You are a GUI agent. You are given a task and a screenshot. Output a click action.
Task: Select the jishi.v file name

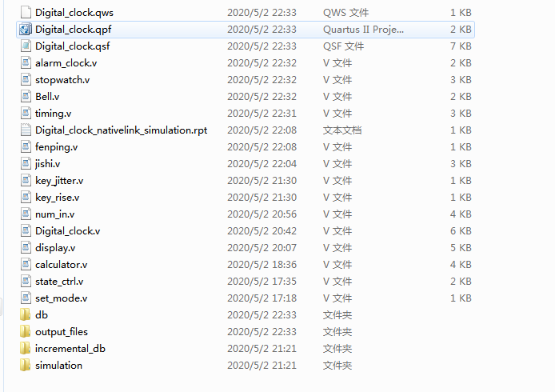coord(47,163)
